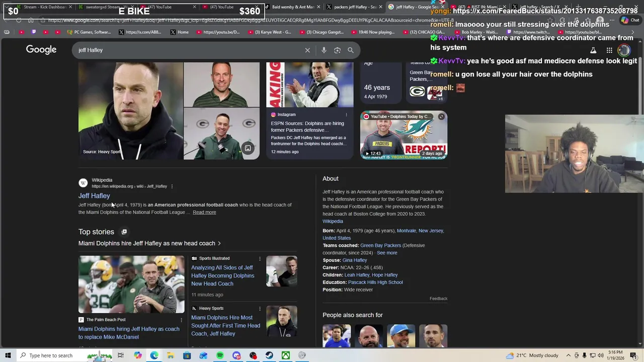This screenshot has width=644, height=362.
Task: Open Search Labs flask icon
Action: pos(593,50)
